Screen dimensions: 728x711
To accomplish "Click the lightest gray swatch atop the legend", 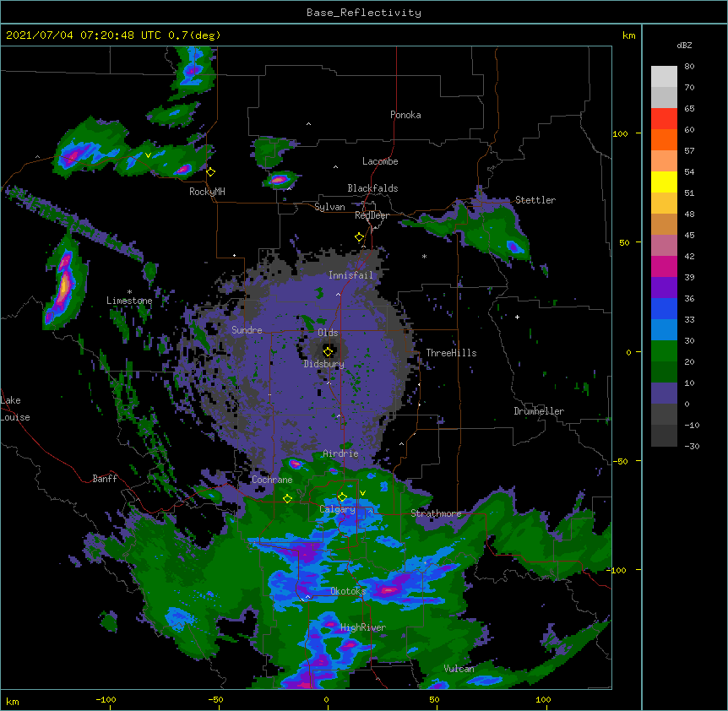I will [x=664, y=76].
